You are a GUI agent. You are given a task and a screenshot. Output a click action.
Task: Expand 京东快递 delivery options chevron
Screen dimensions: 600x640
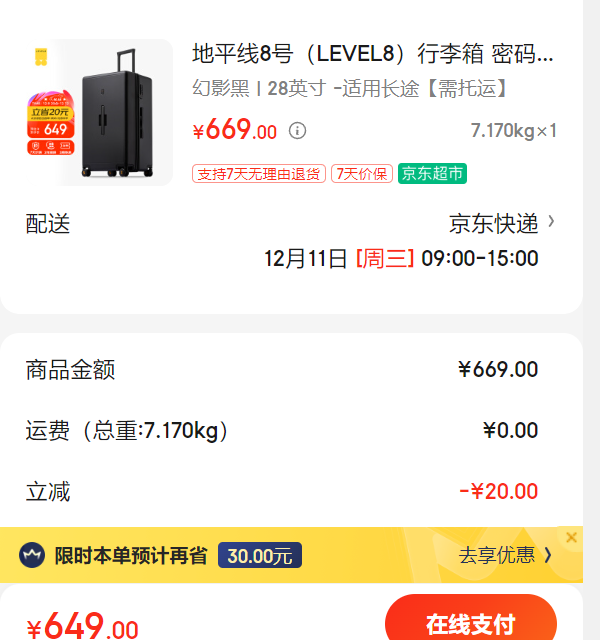coord(551,222)
